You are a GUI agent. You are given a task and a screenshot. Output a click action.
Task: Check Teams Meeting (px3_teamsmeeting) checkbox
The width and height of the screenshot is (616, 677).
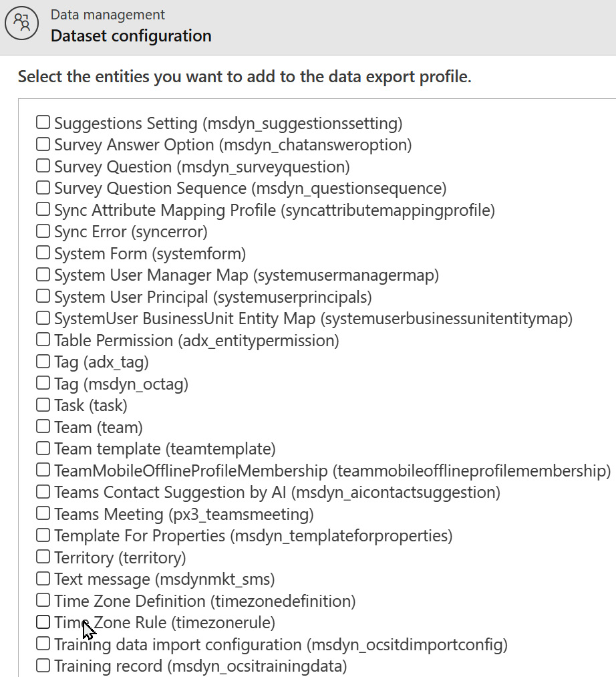click(43, 513)
